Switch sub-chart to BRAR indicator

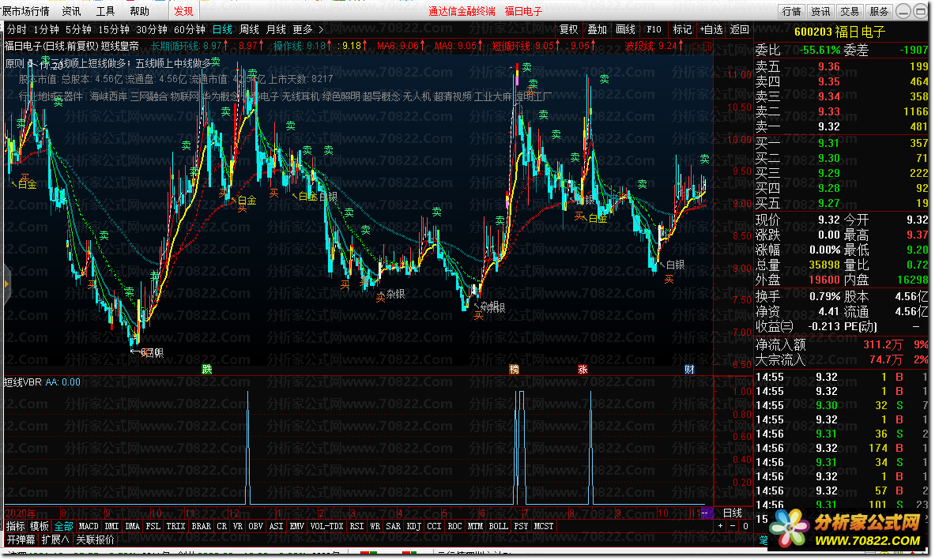pyautogui.click(x=201, y=526)
